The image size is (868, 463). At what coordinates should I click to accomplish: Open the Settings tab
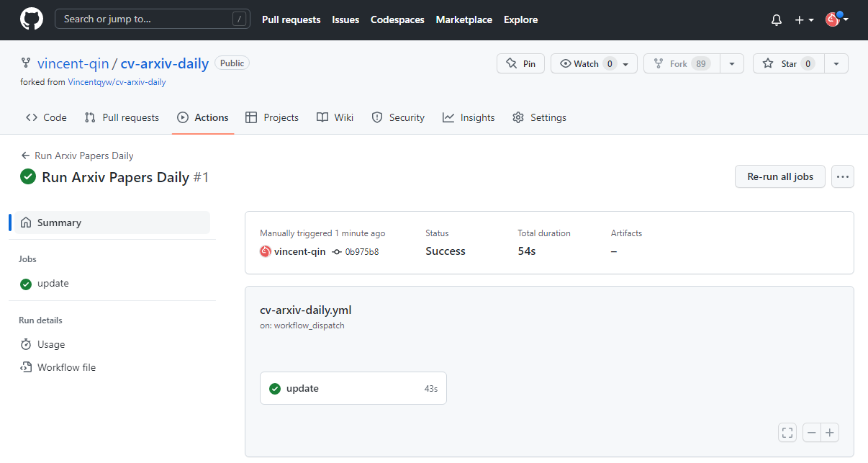coord(539,117)
